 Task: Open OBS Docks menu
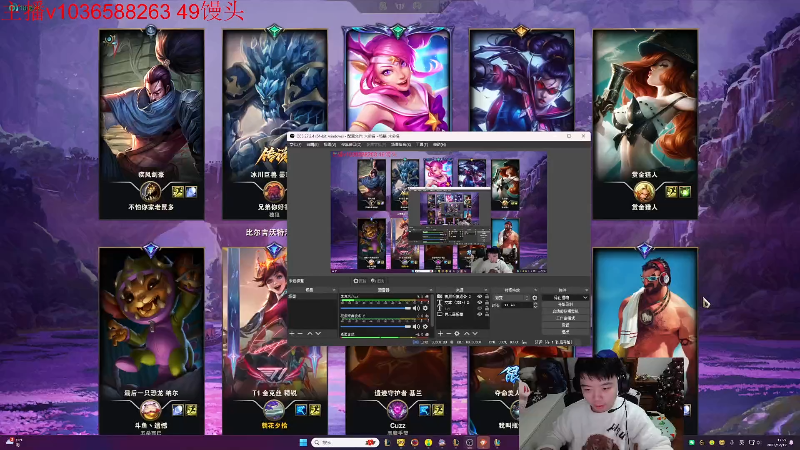coord(351,144)
